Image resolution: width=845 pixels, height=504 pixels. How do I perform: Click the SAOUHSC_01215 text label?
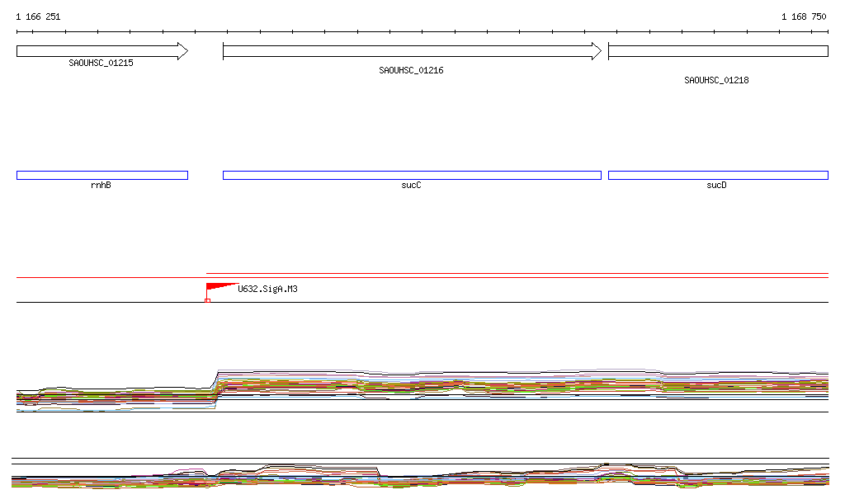pos(101,63)
